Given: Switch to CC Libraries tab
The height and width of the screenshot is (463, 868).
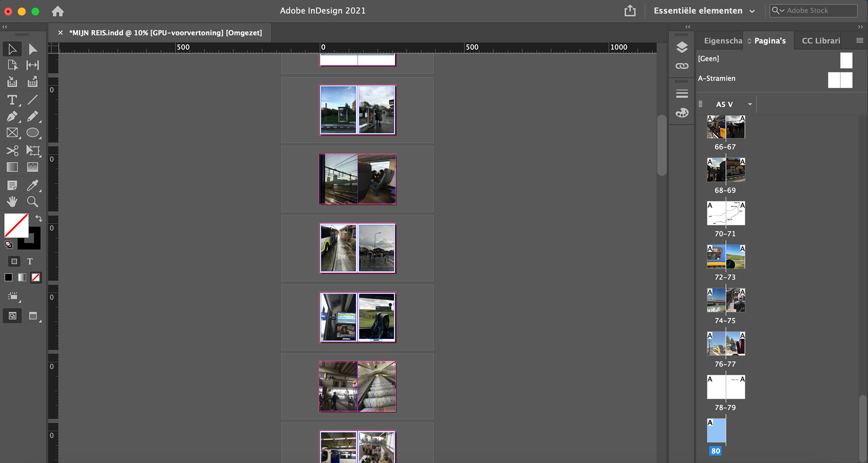Looking at the screenshot, I should click(821, 41).
